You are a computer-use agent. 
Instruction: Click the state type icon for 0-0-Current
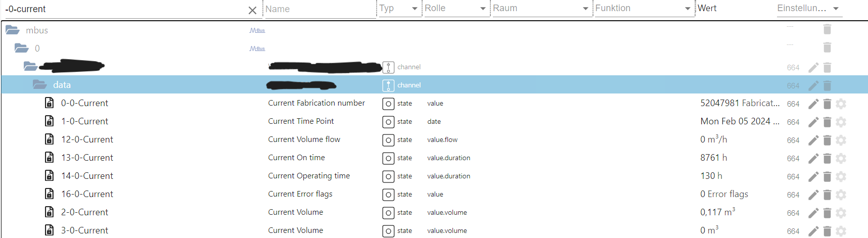point(388,104)
